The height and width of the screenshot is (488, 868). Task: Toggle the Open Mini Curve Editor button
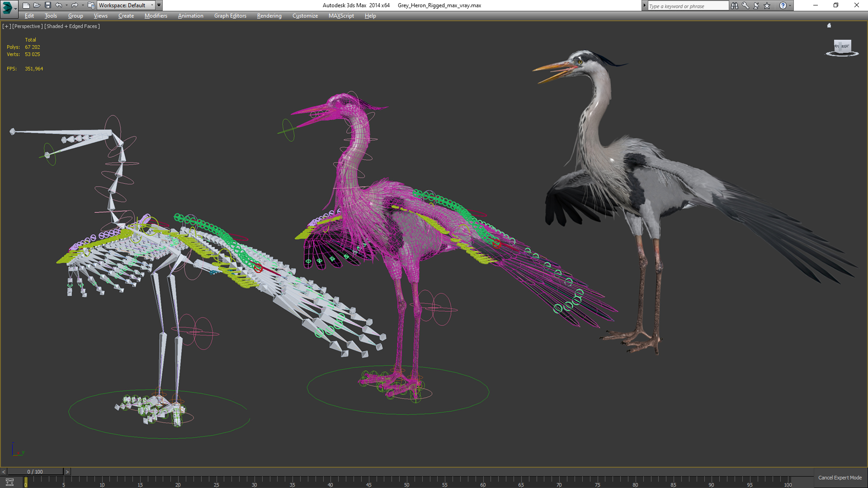tap(9, 482)
